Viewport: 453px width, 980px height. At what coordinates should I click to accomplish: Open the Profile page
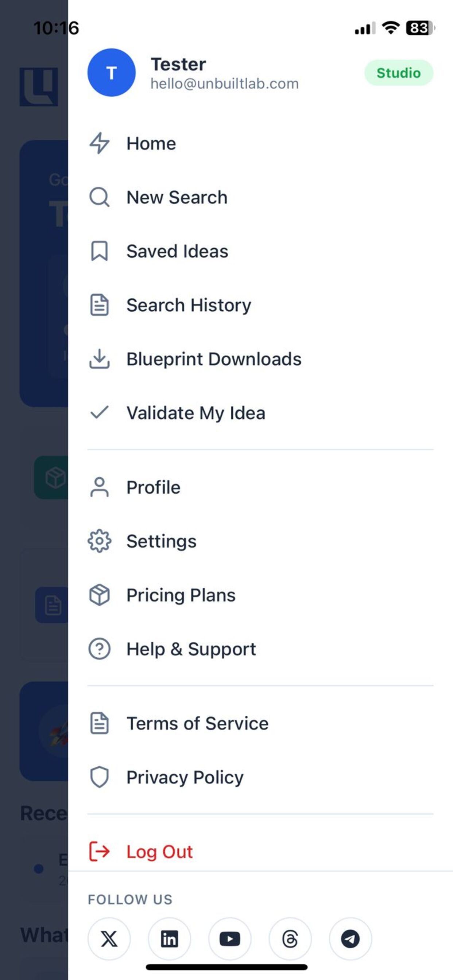(260, 487)
